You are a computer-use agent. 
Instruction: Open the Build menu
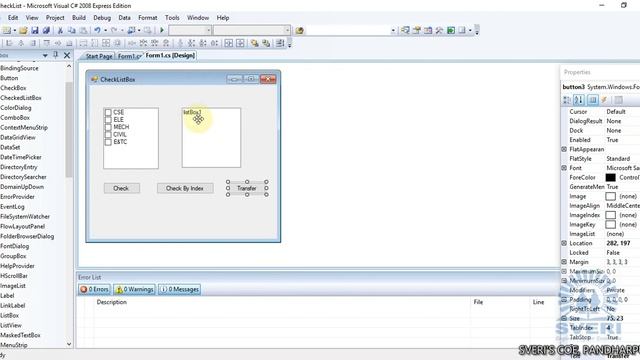coord(79,18)
